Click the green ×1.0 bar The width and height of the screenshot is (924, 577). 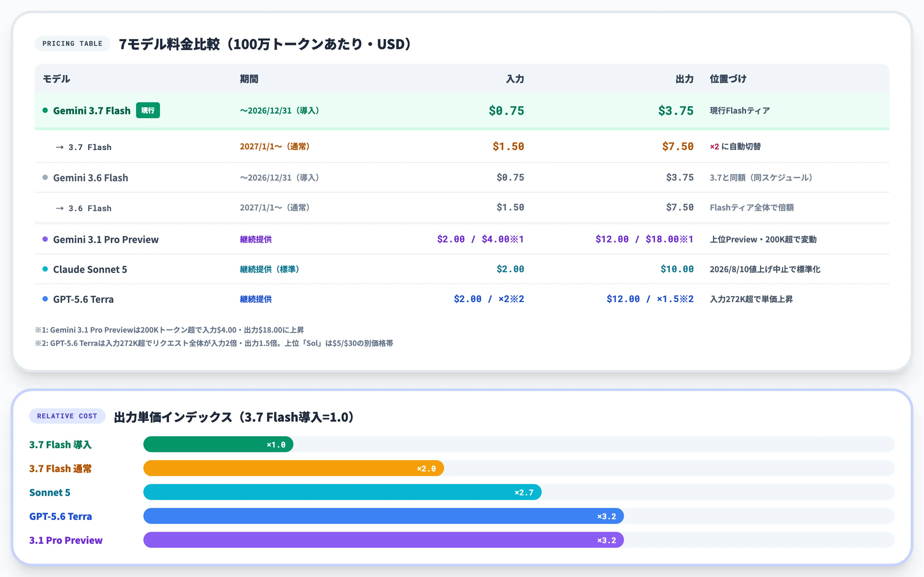click(218, 444)
